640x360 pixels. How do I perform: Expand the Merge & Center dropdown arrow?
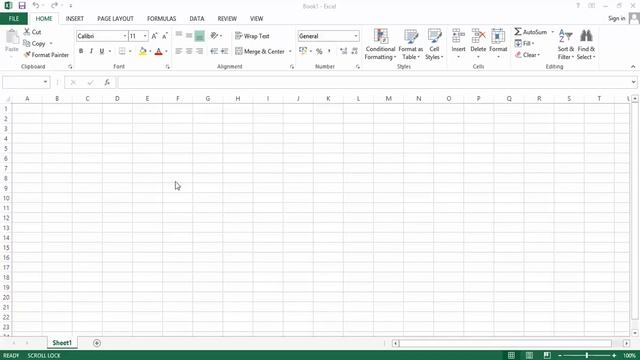point(290,51)
